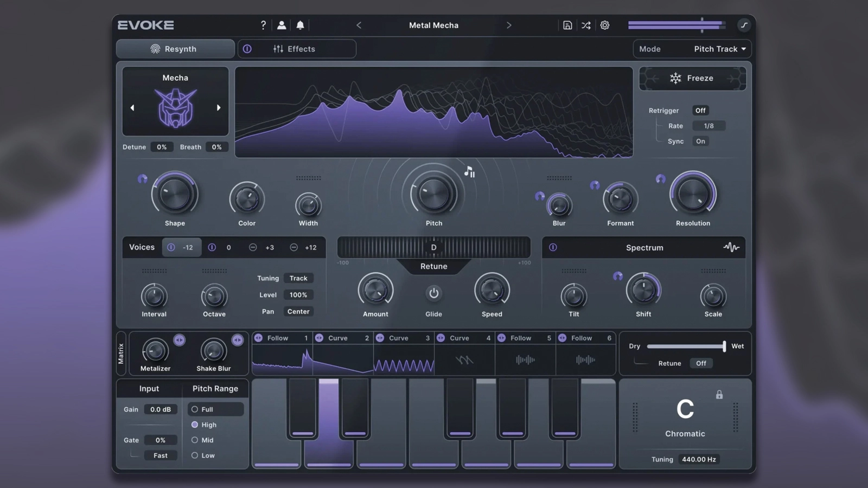Screen dimensions: 868x488
Task: Open settings with the gear icon
Action: point(605,25)
